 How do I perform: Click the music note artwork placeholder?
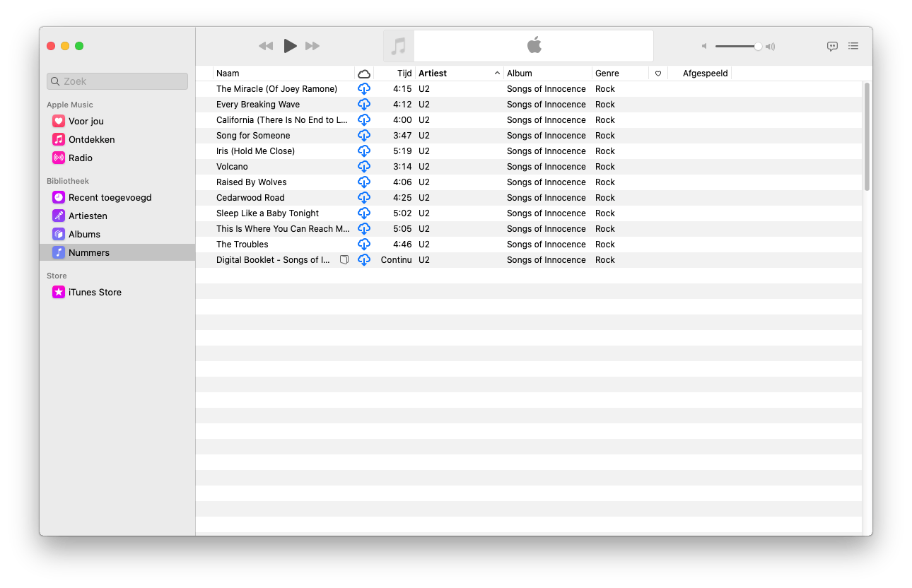(x=399, y=46)
